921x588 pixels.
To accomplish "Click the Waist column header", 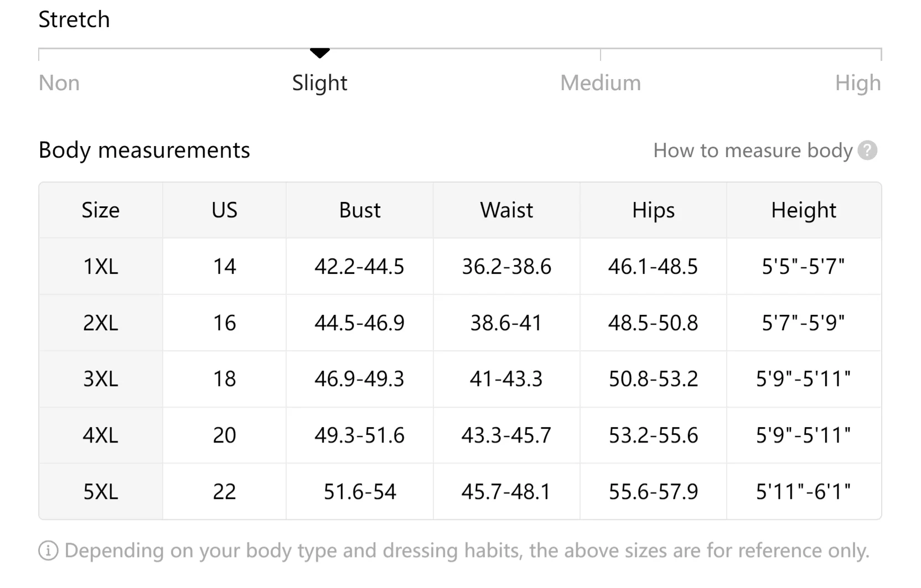I will [506, 210].
